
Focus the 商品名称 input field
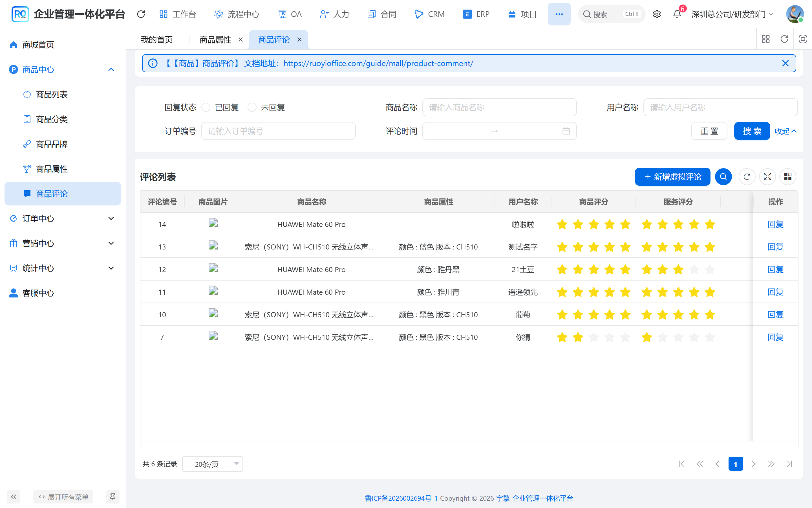coord(499,108)
